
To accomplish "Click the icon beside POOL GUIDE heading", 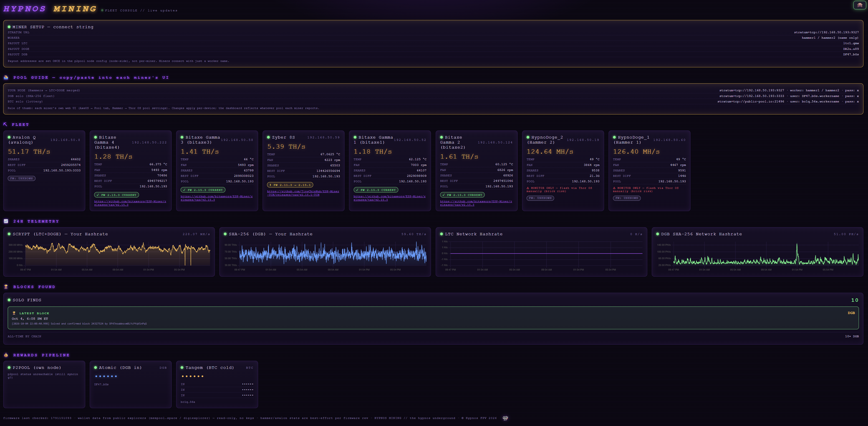I will [6, 78].
